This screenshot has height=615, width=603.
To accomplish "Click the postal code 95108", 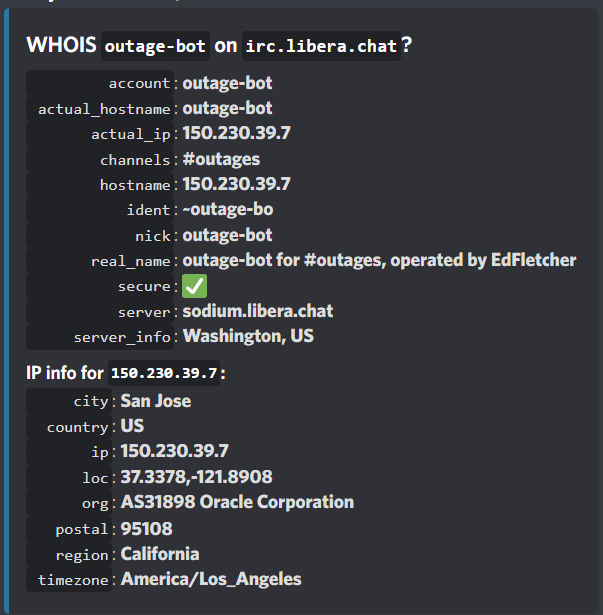I will coord(146,529).
